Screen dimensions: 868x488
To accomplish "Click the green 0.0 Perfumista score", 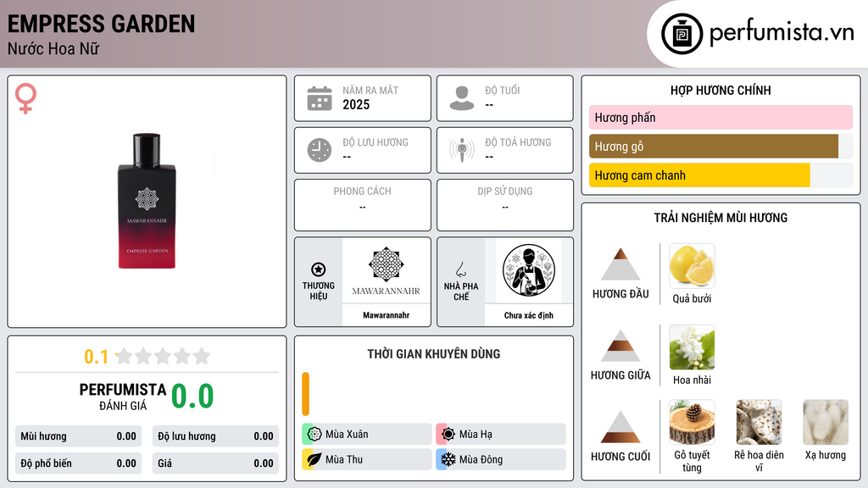I will 192,396.
